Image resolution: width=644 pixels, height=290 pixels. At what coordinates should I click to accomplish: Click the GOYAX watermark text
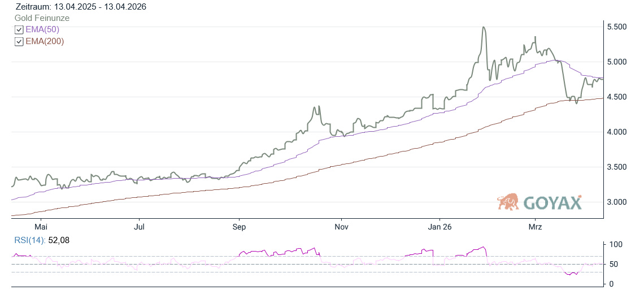click(x=552, y=202)
